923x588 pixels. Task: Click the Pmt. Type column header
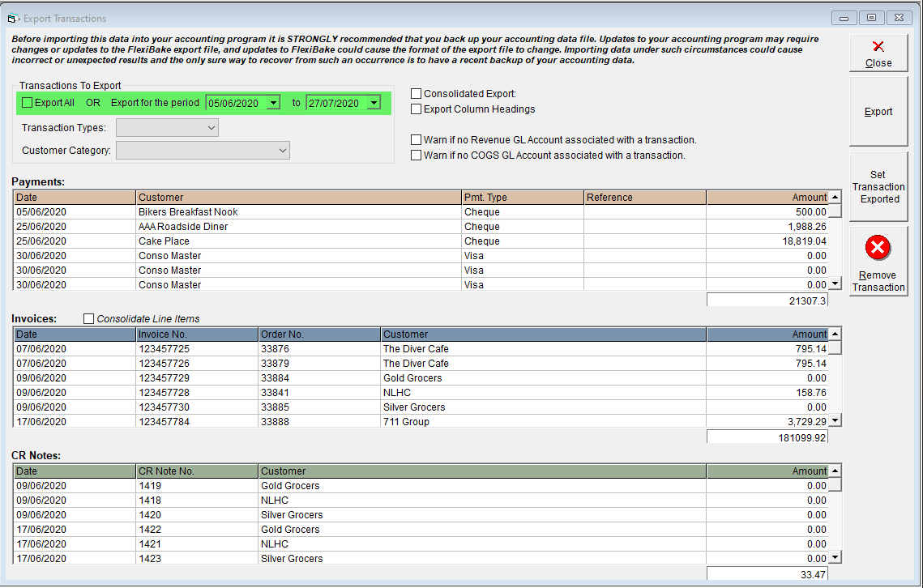pos(523,198)
